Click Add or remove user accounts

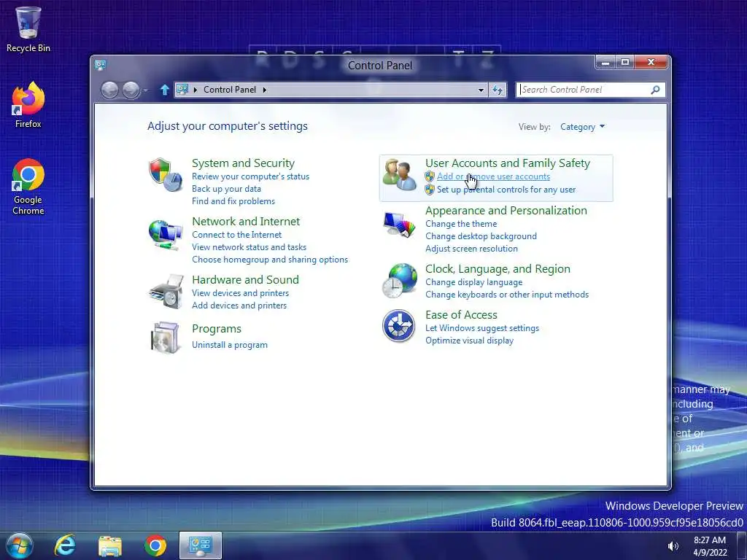coord(493,176)
